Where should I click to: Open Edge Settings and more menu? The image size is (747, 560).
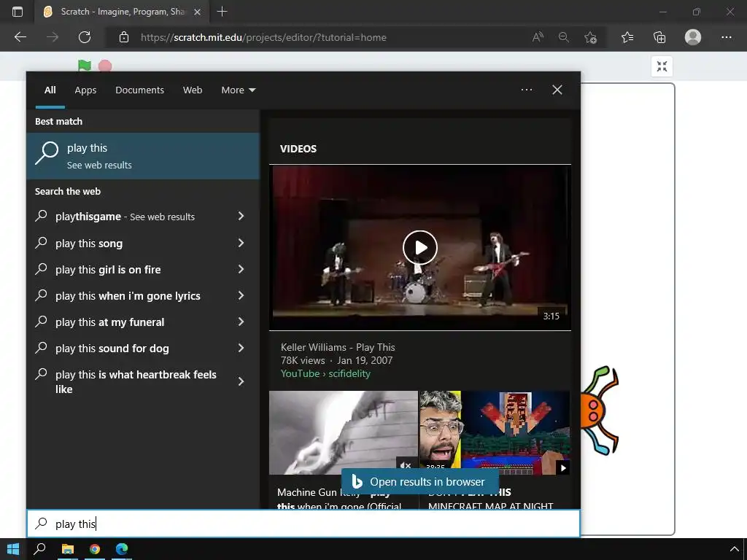727,37
